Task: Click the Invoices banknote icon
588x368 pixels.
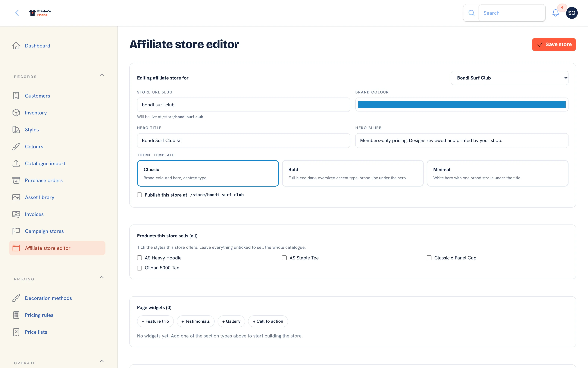Action: 16,214
